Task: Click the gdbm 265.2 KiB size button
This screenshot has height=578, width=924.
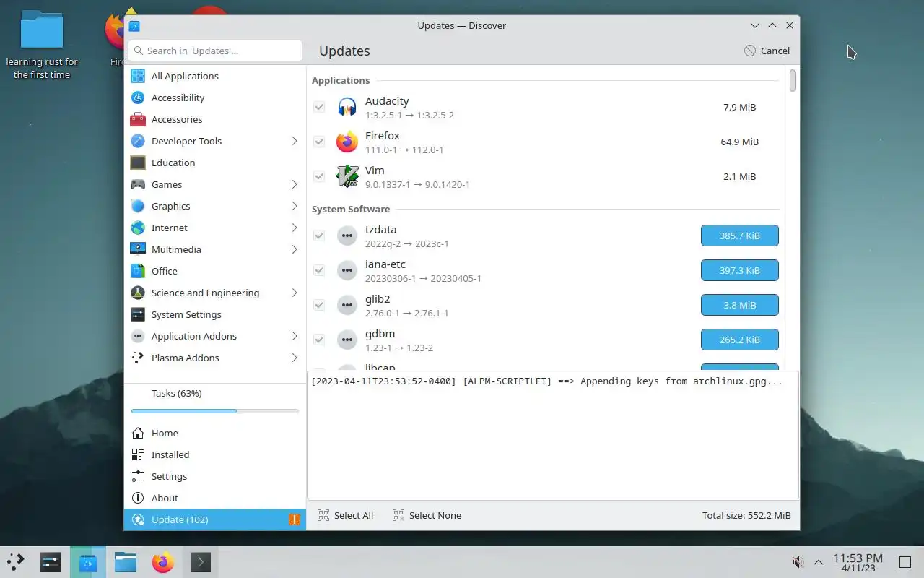Action: 740,340
